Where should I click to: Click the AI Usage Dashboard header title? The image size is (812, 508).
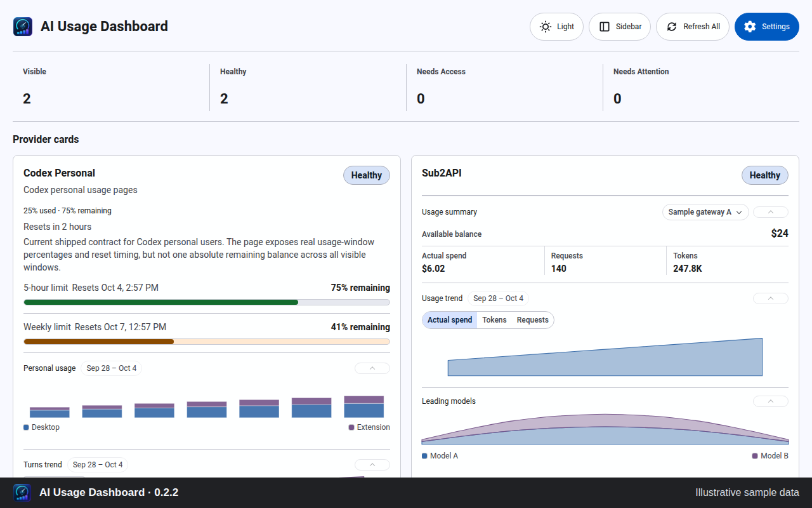point(104,27)
